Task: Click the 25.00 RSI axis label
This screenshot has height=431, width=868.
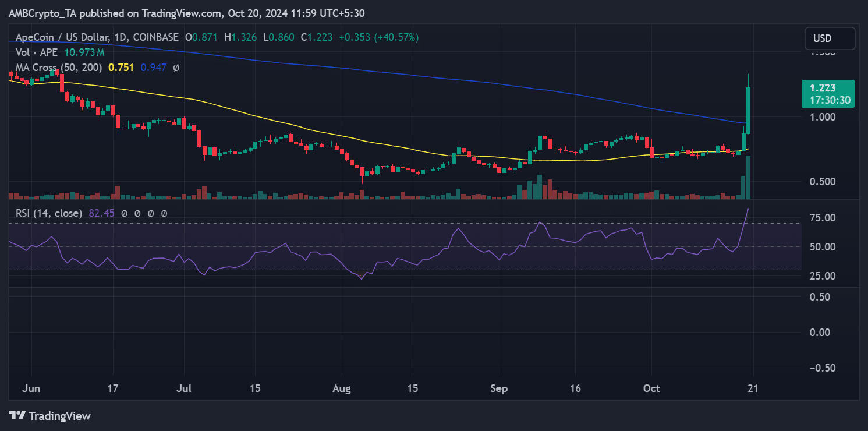Action: [x=824, y=276]
